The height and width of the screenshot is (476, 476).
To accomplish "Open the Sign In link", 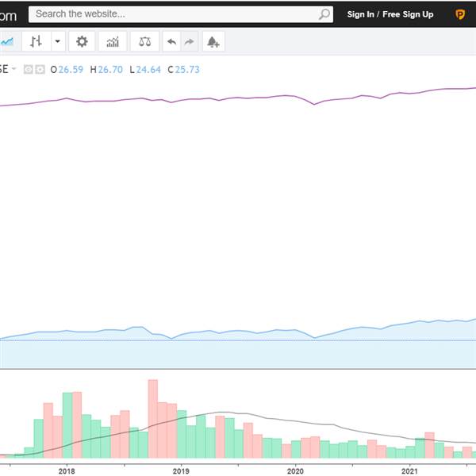I will pos(360,14).
